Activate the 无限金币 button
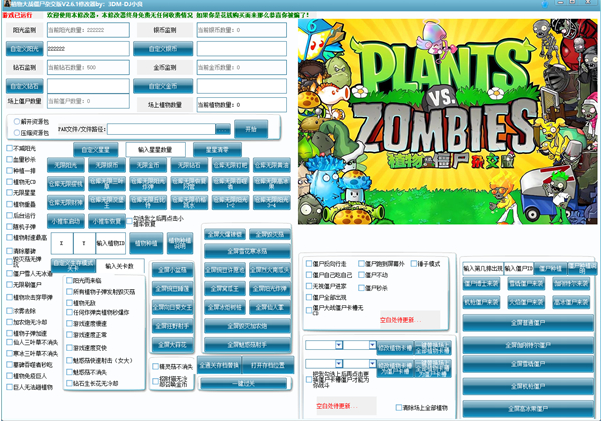The image size is (603, 421). [148, 165]
